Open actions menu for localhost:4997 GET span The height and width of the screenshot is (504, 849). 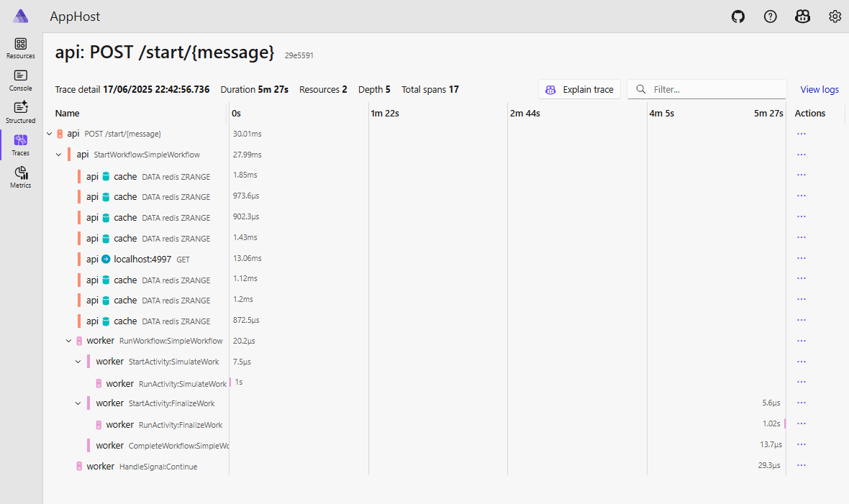tap(802, 259)
